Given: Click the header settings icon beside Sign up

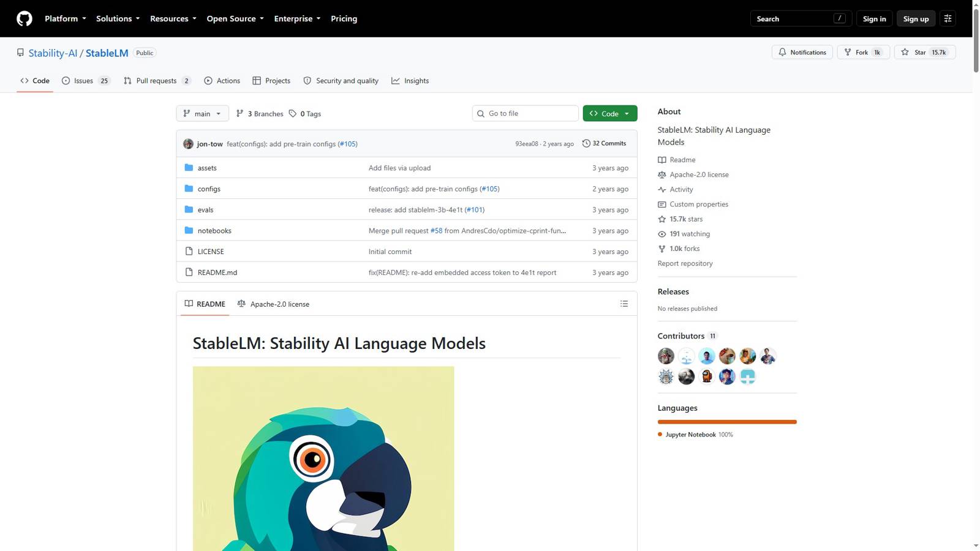Looking at the screenshot, I should coord(948,18).
